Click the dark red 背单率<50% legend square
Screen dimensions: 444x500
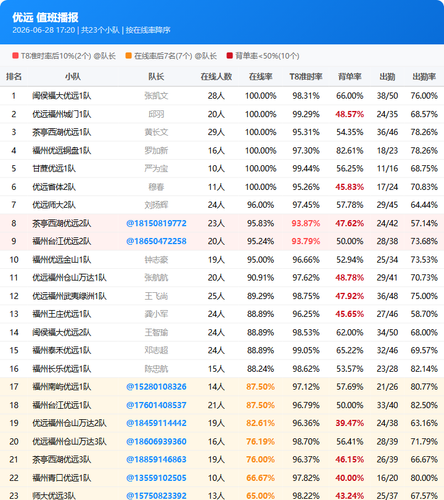click(230, 56)
